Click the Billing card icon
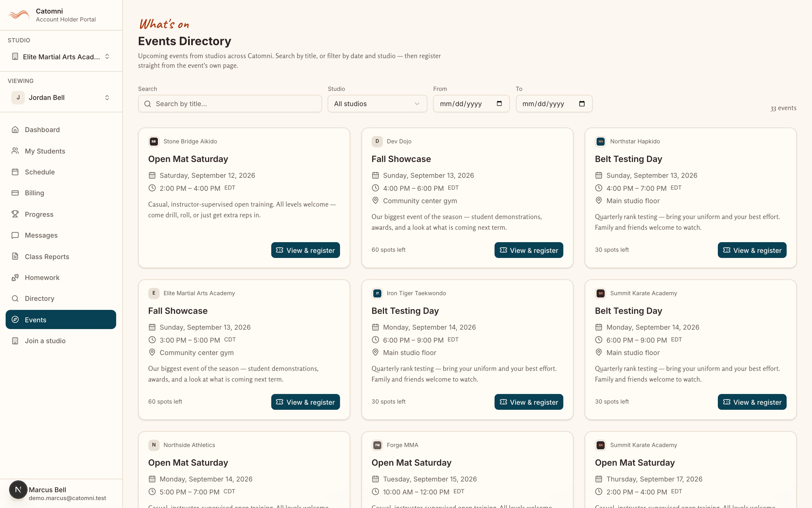812x508 pixels. tap(15, 193)
